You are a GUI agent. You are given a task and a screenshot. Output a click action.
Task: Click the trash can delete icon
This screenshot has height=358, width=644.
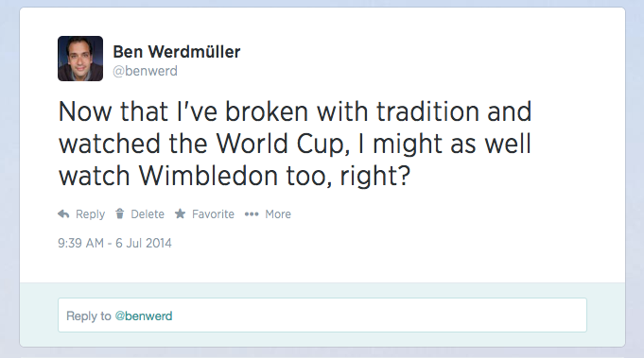click(x=119, y=213)
